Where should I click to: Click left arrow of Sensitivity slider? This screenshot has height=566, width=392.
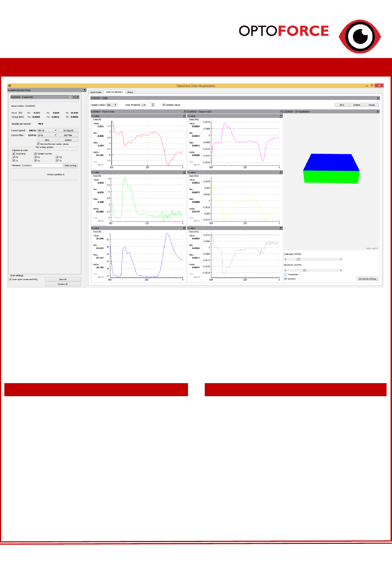click(x=286, y=270)
